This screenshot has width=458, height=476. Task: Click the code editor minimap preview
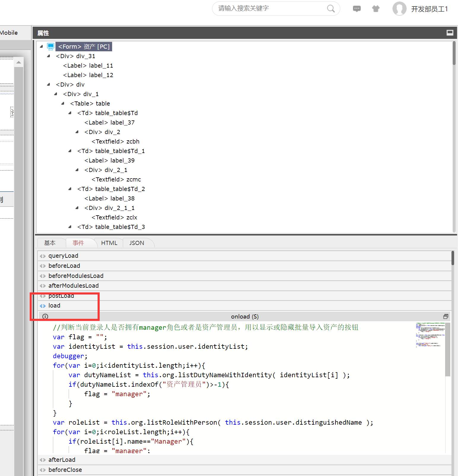coord(430,335)
